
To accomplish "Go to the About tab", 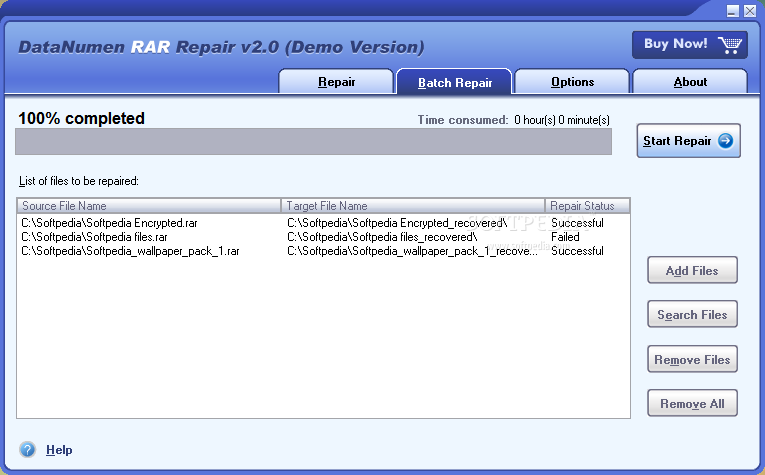I will [x=690, y=81].
